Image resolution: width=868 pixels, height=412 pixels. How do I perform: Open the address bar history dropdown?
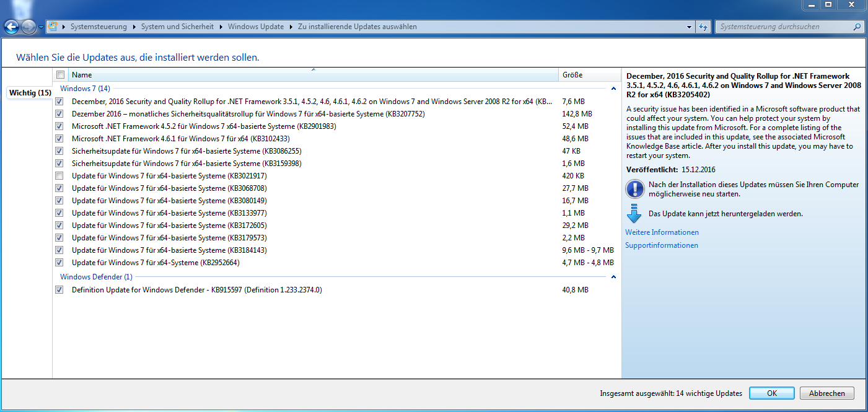[x=689, y=27]
